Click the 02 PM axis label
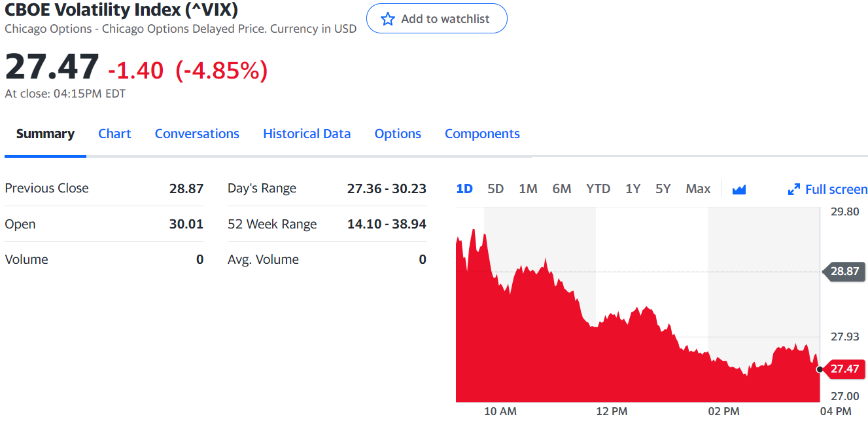This screenshot has width=868, height=421. point(723,411)
